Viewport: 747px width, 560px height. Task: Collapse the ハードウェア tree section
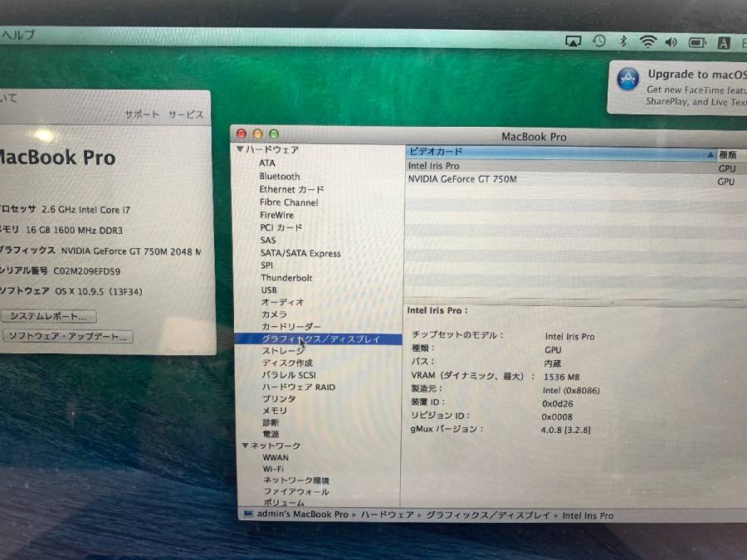click(240, 150)
